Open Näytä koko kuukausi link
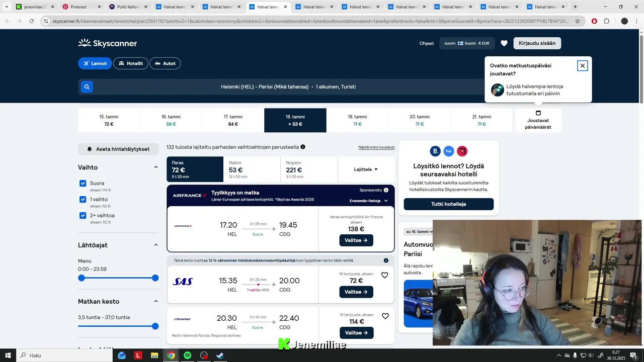This screenshot has height=362, width=644. (x=376, y=147)
